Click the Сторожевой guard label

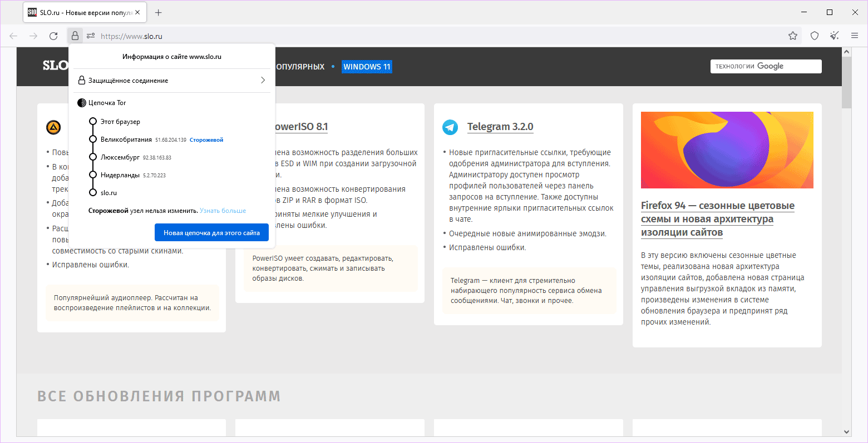[x=206, y=140]
